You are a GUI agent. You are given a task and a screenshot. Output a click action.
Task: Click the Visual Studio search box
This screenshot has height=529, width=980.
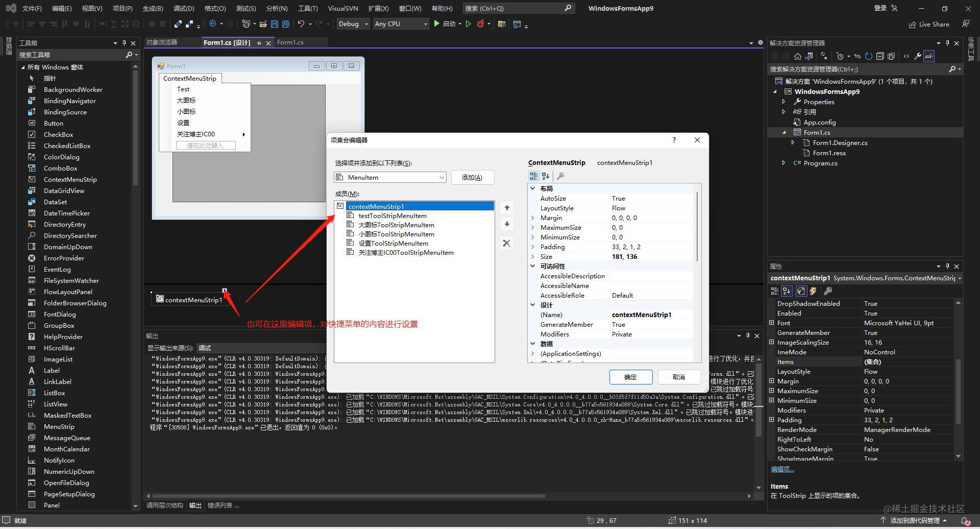519,8
